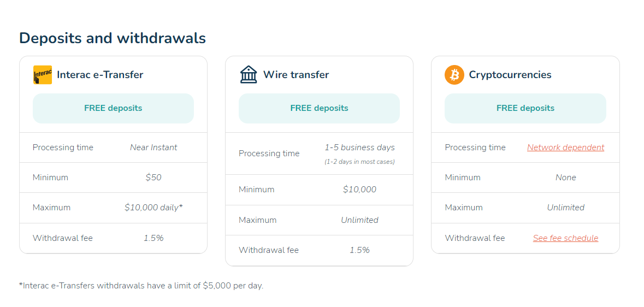The image size is (644, 307).
Task: Click the Interac $50 minimum value
Action: point(153,178)
